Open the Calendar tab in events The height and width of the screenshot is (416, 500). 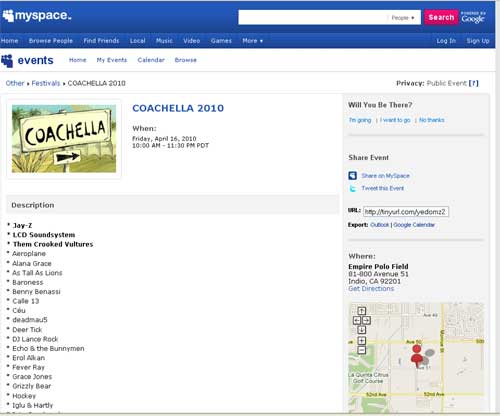tap(151, 60)
